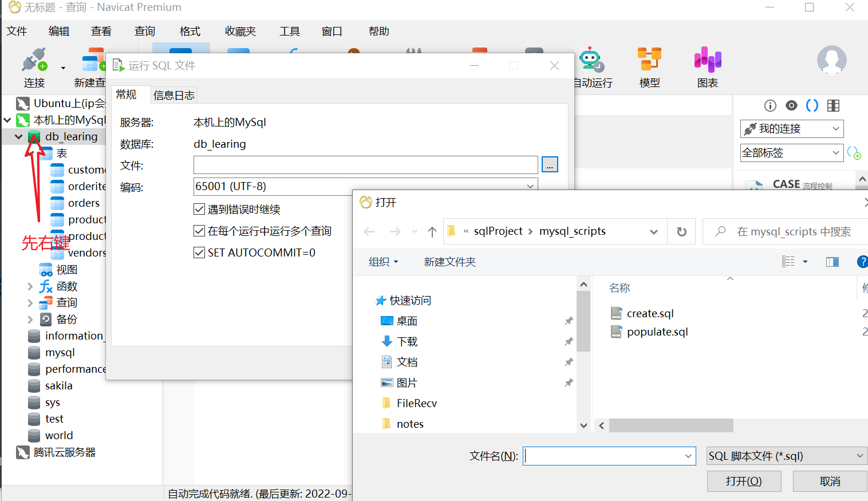Expand the 函数 tree node

pos(30,286)
